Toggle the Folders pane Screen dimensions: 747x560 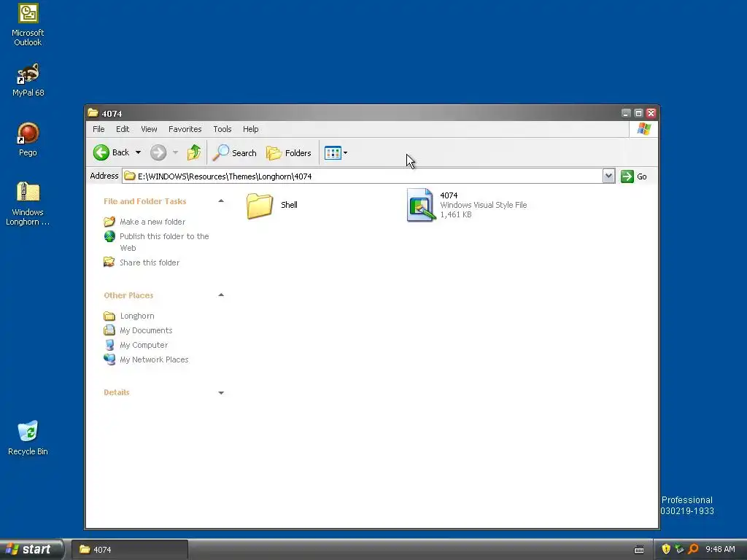click(289, 152)
